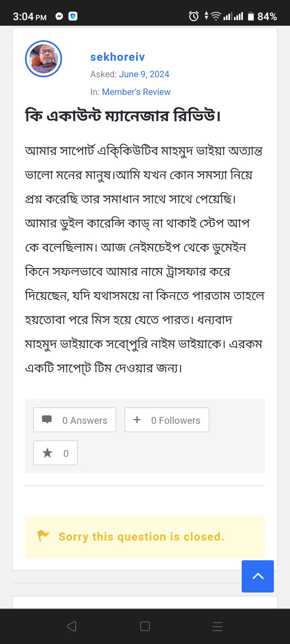This screenshot has width=290, height=644.
Task: Click the "Sorry this question is closed" notice
Action: pyautogui.click(x=141, y=537)
